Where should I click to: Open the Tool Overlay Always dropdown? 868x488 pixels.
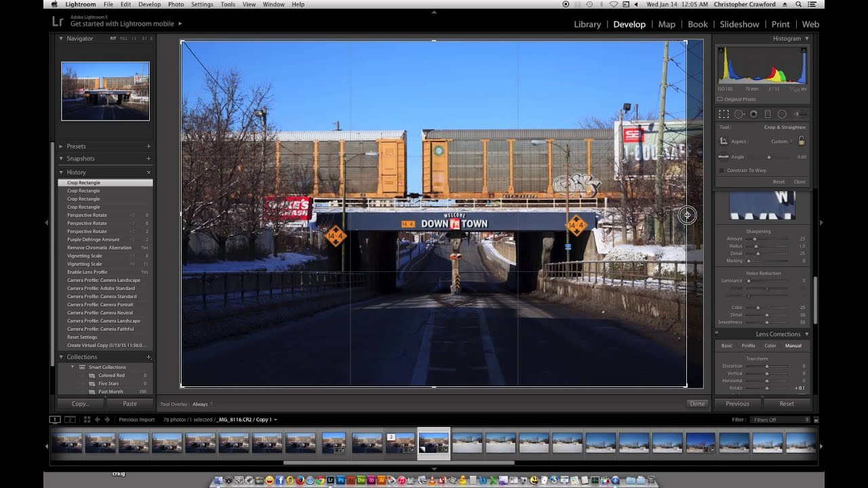click(x=202, y=404)
